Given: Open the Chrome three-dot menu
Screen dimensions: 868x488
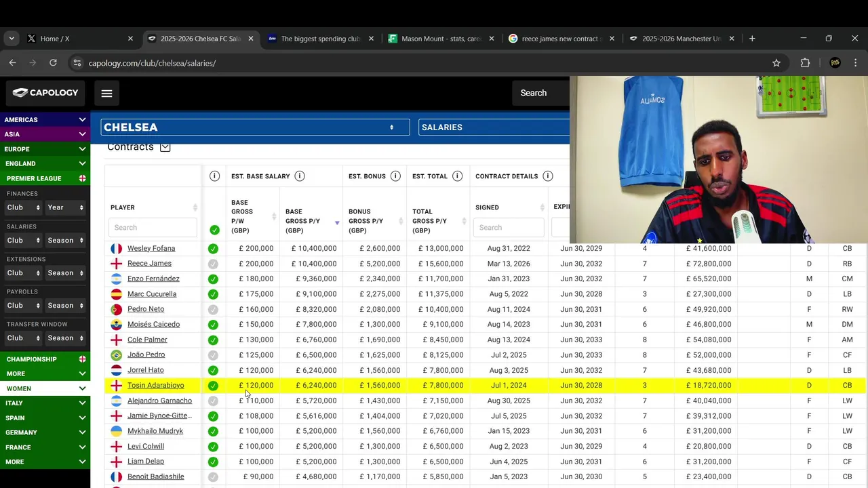Looking at the screenshot, I should [855, 63].
